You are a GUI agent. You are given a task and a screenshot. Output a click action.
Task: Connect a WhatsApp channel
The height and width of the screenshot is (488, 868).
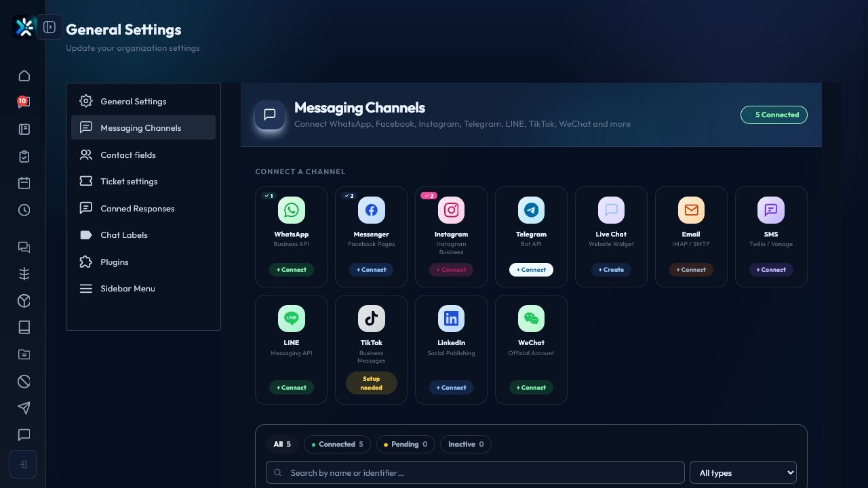pyautogui.click(x=292, y=270)
